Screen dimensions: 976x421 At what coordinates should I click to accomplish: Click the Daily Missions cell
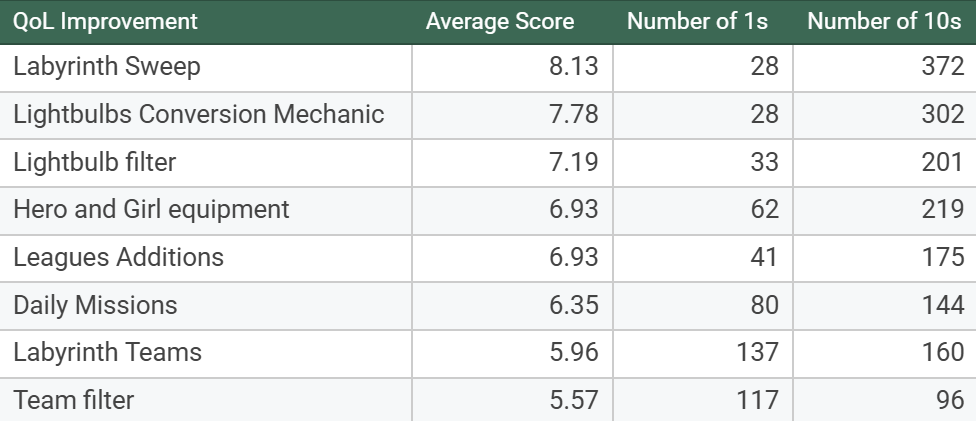205,306
